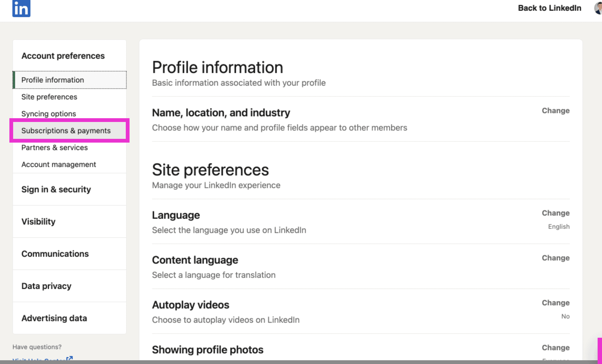The width and height of the screenshot is (602, 364).
Task: Open Account management settings
Action: coord(59,164)
